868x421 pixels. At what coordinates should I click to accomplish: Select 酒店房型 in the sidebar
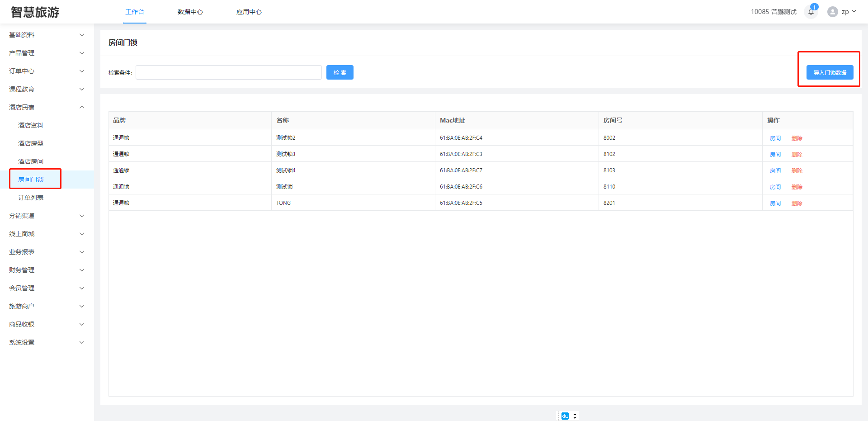pos(31,143)
